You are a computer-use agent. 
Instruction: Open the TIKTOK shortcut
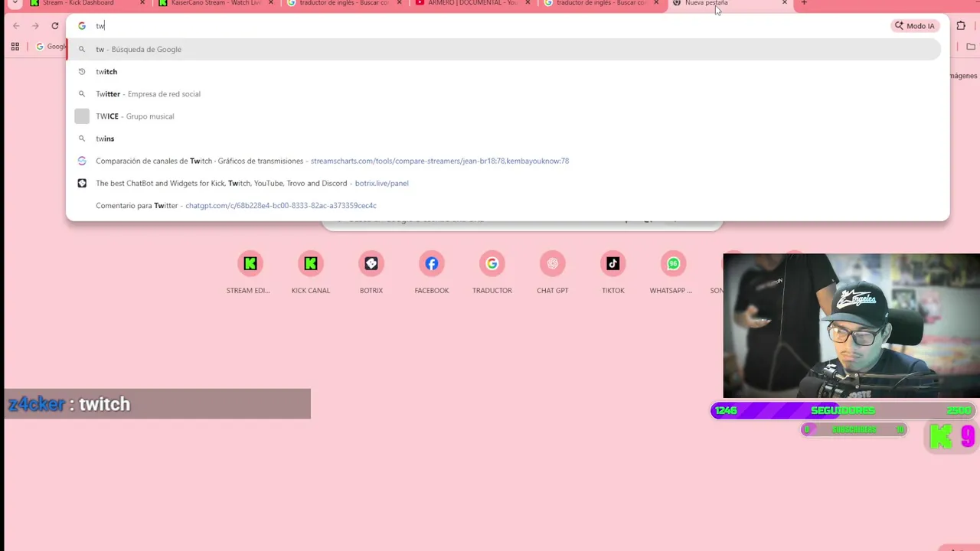pos(612,272)
